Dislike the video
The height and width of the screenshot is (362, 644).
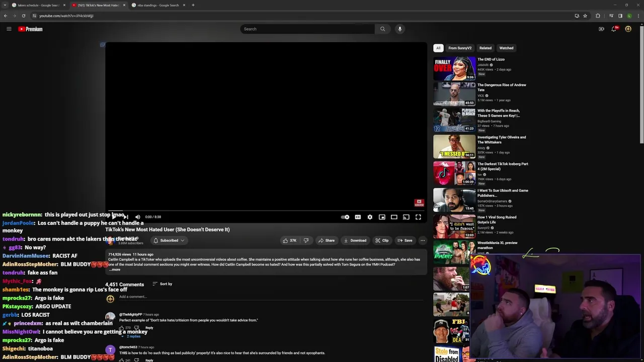pos(306,241)
